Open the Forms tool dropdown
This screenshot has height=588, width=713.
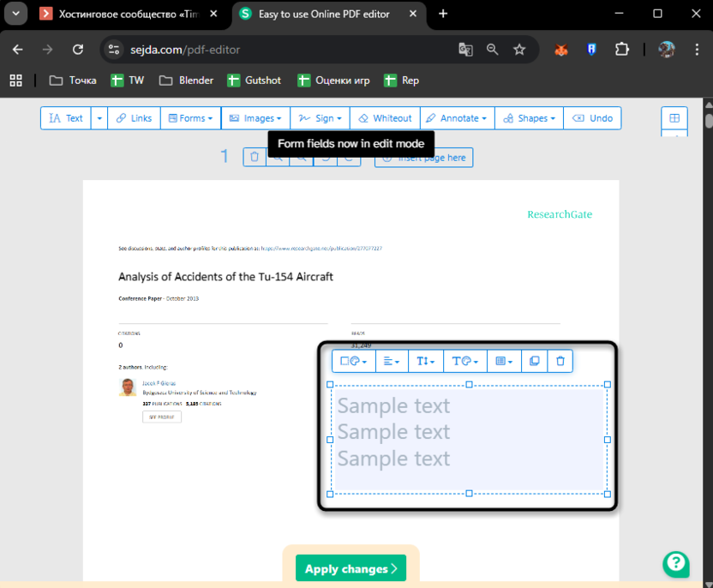coord(190,118)
